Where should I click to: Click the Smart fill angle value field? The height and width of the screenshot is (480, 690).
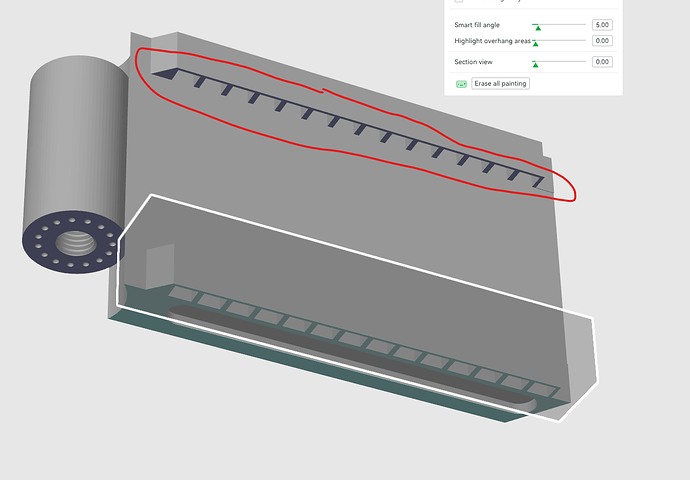(602, 25)
